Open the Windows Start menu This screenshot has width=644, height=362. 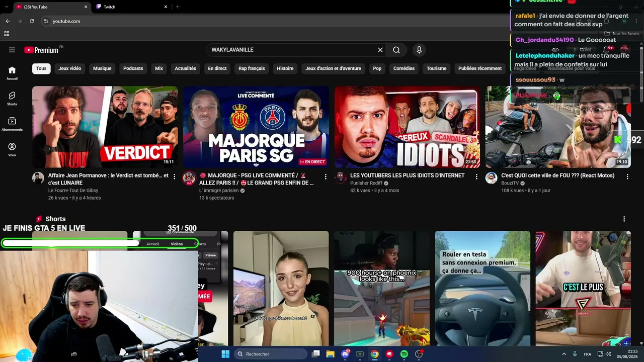coord(225,354)
